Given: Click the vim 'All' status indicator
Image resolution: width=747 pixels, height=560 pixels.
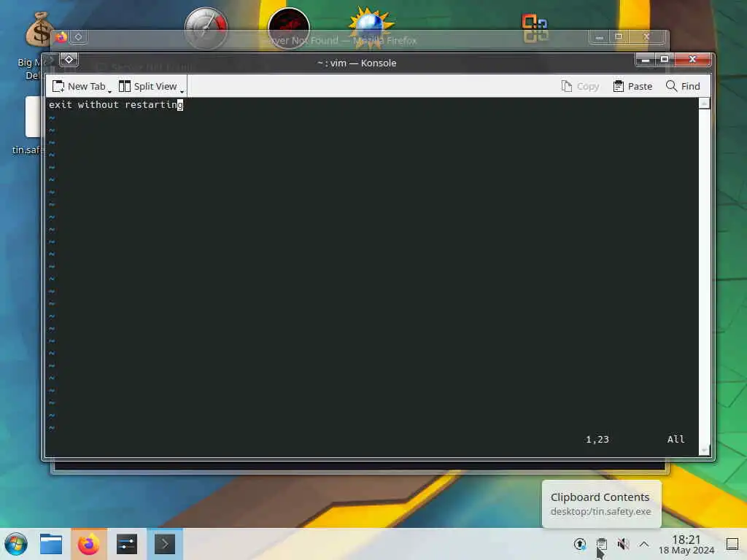Looking at the screenshot, I should 676,439.
